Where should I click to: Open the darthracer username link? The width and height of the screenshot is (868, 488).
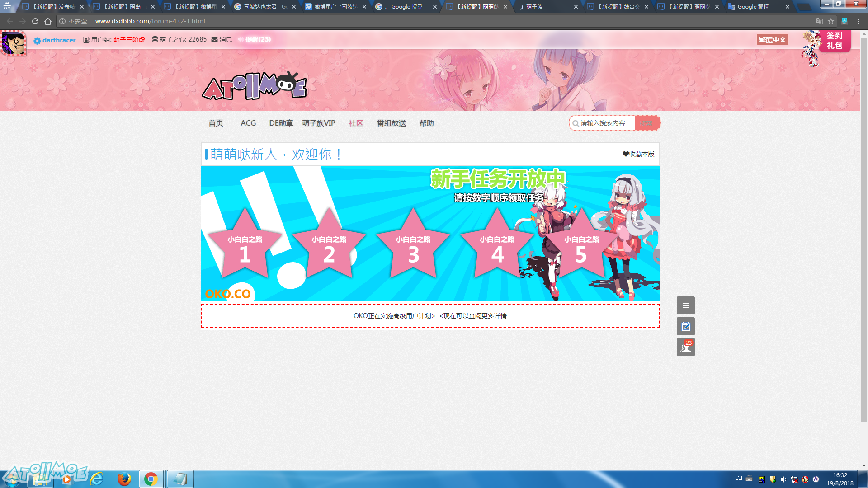coord(59,40)
